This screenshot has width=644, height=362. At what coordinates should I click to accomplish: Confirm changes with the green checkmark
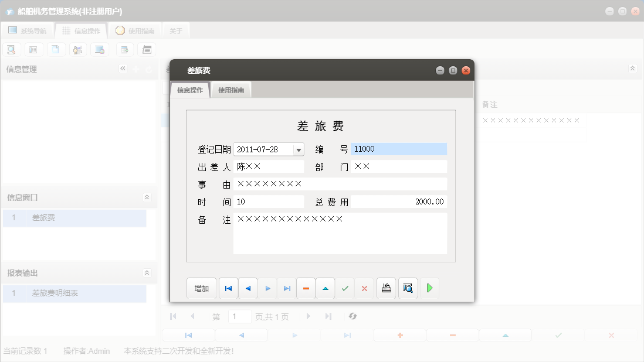(345, 288)
